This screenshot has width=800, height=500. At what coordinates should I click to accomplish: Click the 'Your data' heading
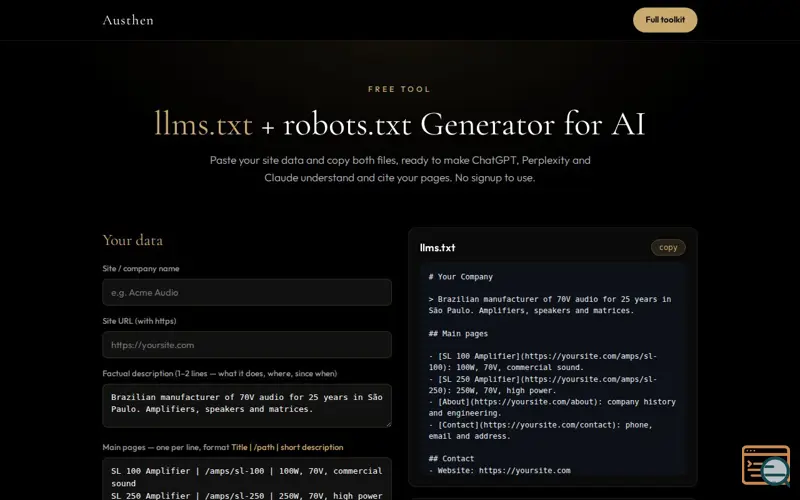[133, 240]
